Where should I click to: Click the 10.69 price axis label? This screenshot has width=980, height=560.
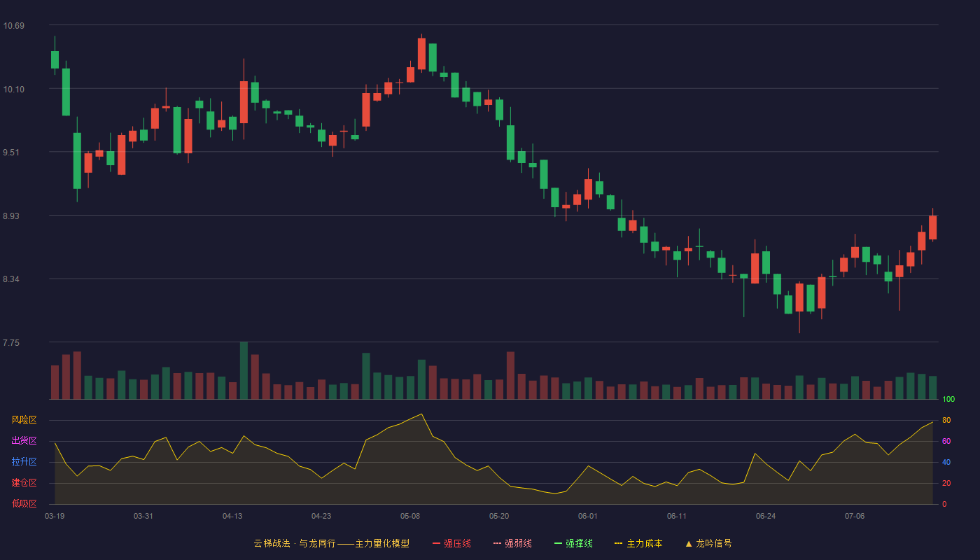coord(13,26)
